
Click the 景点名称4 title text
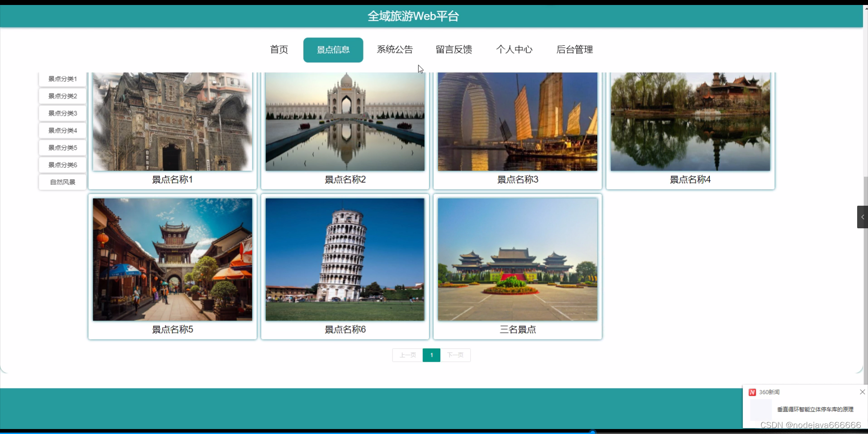click(690, 179)
